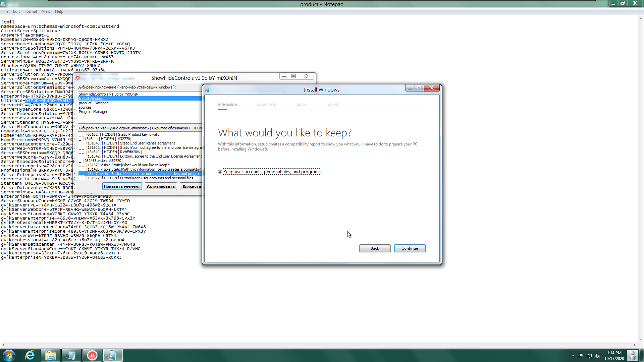This screenshot has height=362, width=644.
Task: Click line 'gvlkServerWeb=6TPJF-RBVHG-WBW2R-86QPH-6RTM4' in Notepad
Action: 58,236
